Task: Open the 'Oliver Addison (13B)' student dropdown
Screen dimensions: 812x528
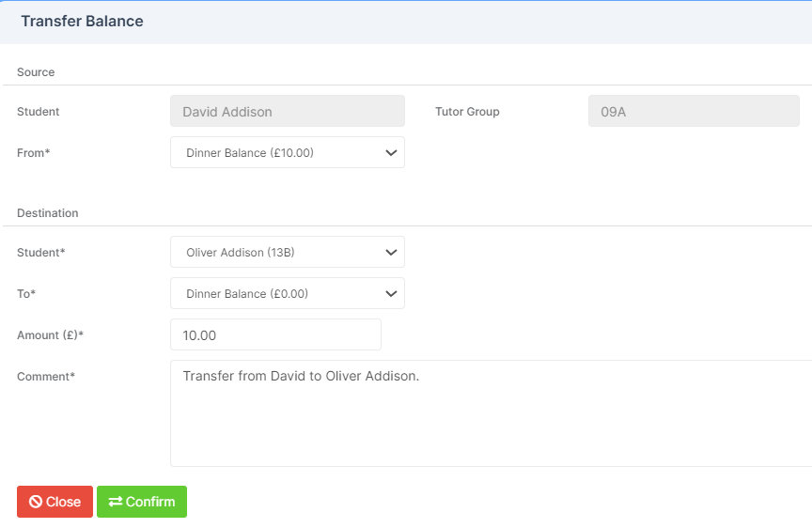Action: [288, 252]
